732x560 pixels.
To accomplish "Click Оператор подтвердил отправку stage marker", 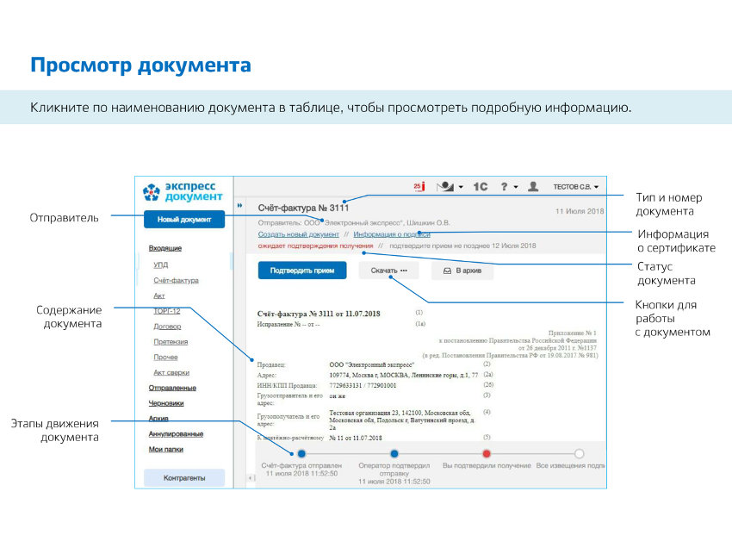I will (x=394, y=453).
